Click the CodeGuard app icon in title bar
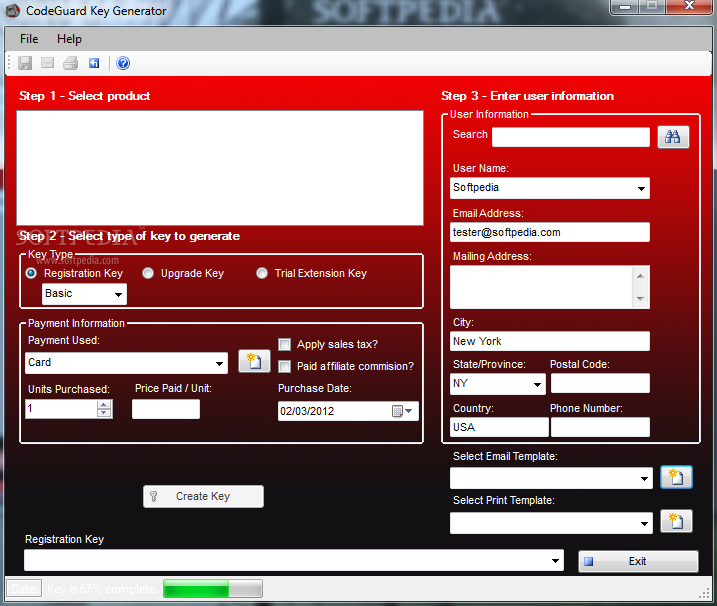Image resolution: width=717 pixels, height=606 pixels. tap(12, 11)
